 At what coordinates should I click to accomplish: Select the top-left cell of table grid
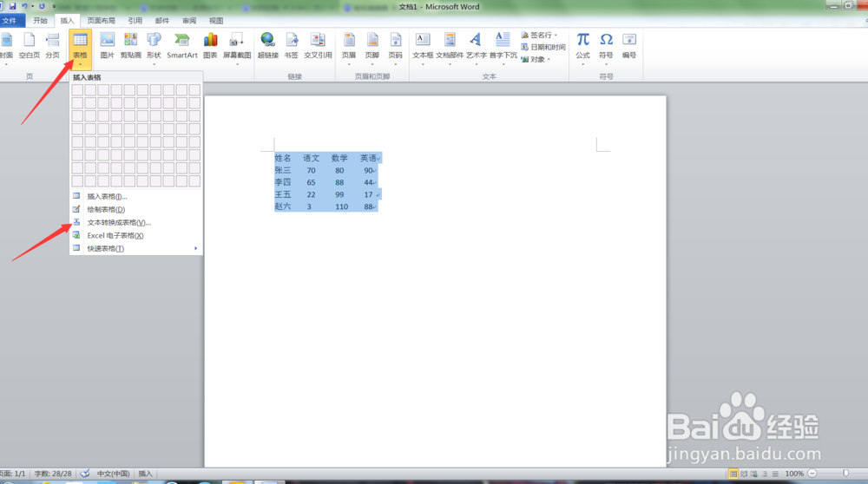pyautogui.click(x=77, y=89)
